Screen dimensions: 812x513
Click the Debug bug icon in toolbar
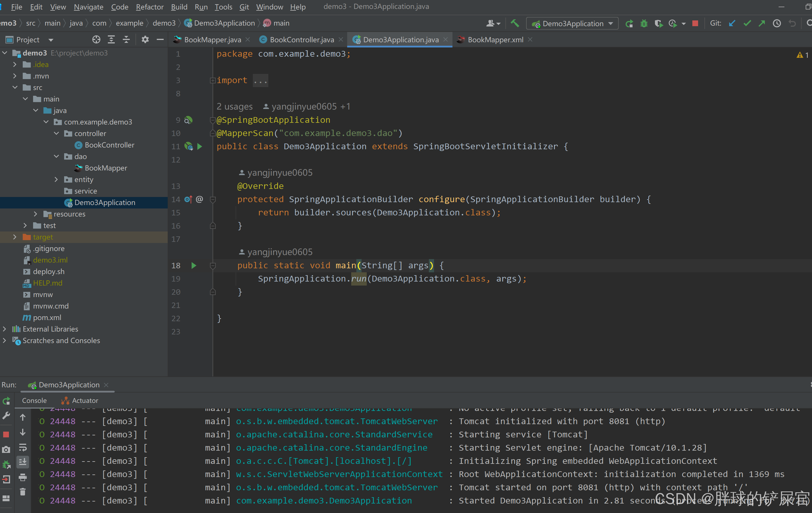point(644,23)
